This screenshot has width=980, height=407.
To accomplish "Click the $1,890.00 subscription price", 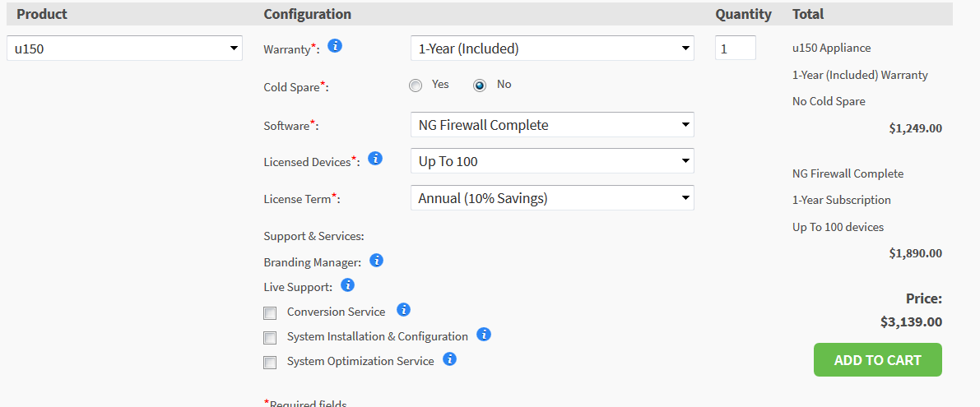I will (916, 253).
